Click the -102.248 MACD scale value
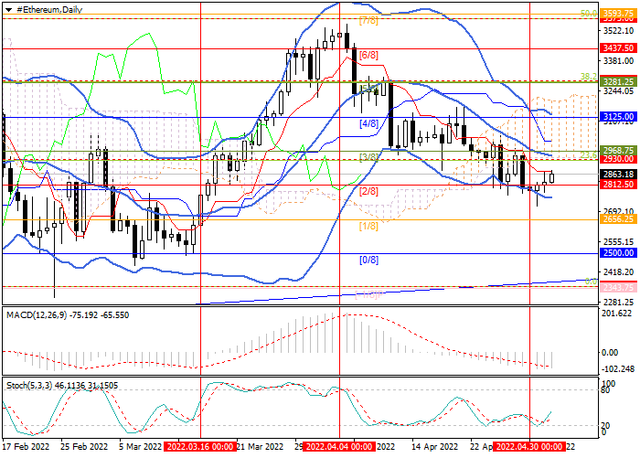 (619, 369)
